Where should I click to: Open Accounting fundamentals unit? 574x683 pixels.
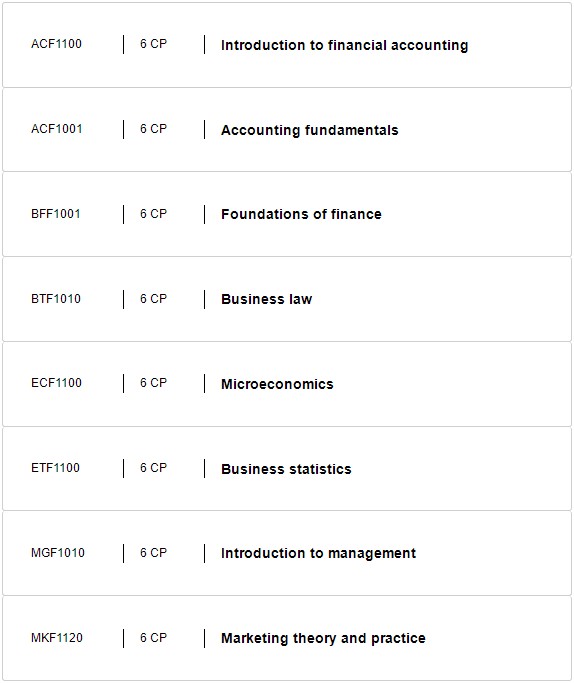point(310,130)
